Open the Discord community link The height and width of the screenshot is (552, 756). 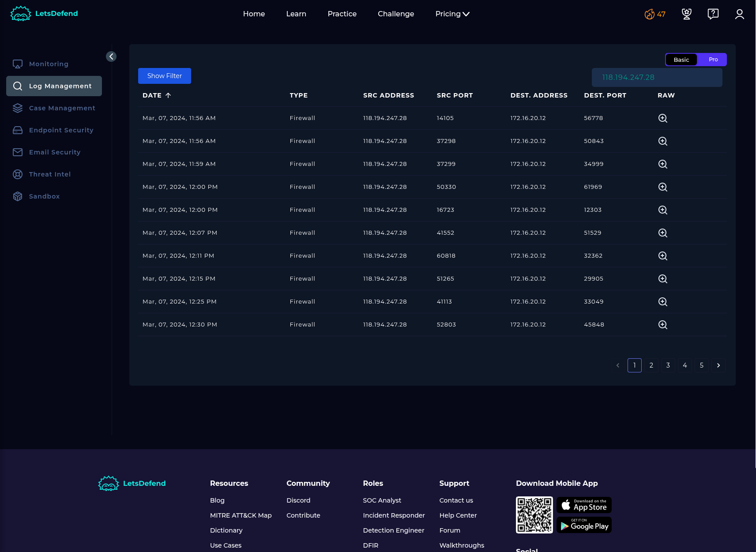click(x=298, y=500)
